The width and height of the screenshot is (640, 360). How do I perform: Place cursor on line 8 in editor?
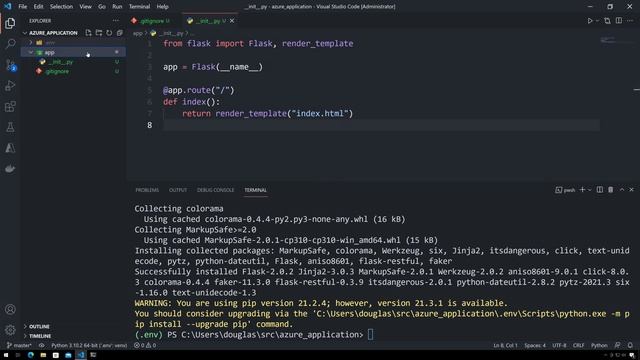click(380, 125)
